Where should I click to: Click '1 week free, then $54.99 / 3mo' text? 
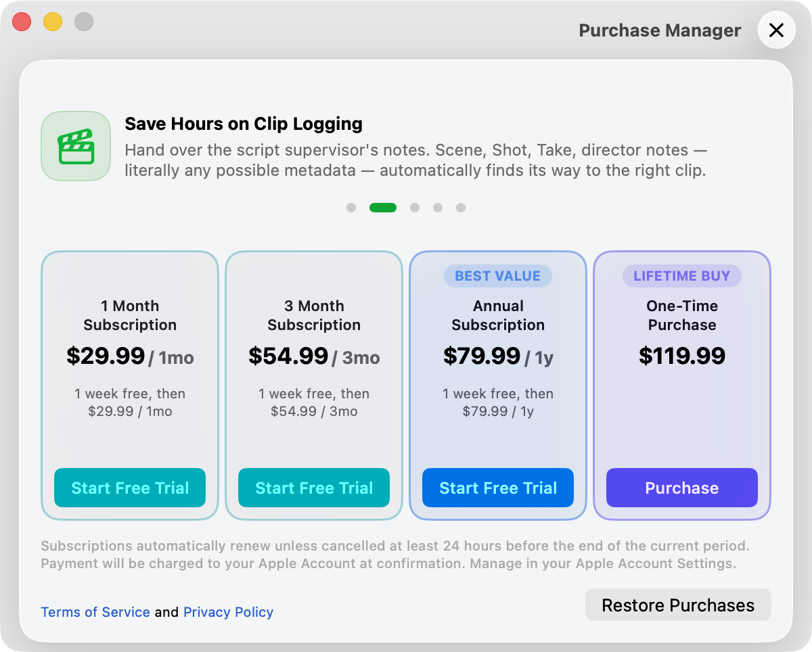pos(314,402)
